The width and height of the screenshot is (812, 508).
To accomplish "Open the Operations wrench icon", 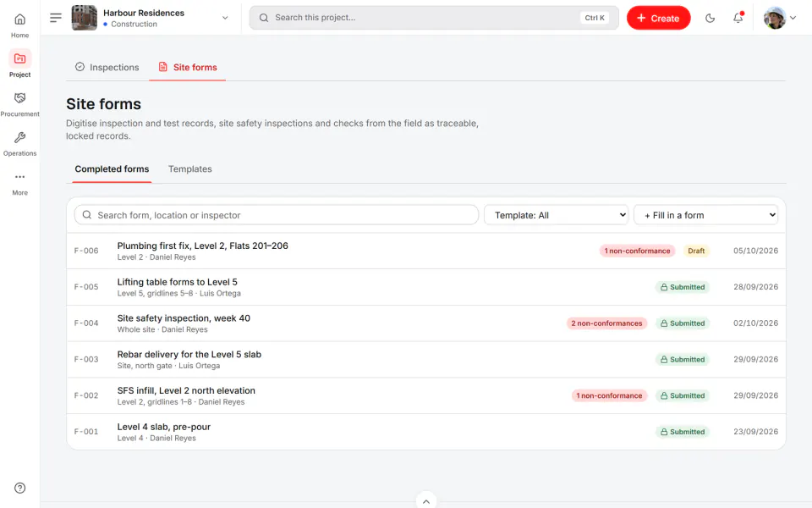I will [19, 137].
